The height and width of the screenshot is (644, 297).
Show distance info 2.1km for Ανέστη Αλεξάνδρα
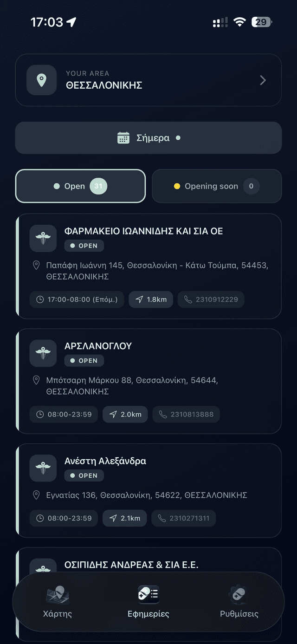pos(124,518)
